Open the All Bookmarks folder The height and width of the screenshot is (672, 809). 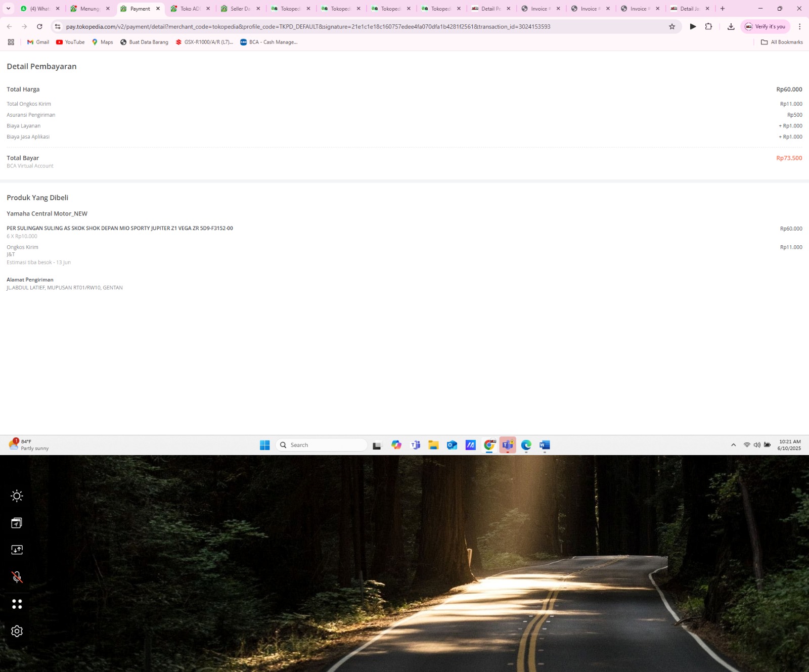coord(782,42)
